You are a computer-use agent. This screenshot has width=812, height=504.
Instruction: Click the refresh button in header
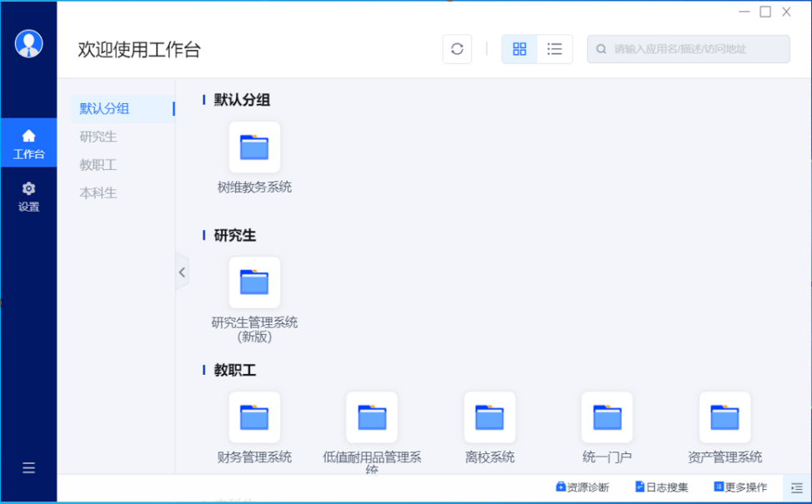[x=457, y=49]
